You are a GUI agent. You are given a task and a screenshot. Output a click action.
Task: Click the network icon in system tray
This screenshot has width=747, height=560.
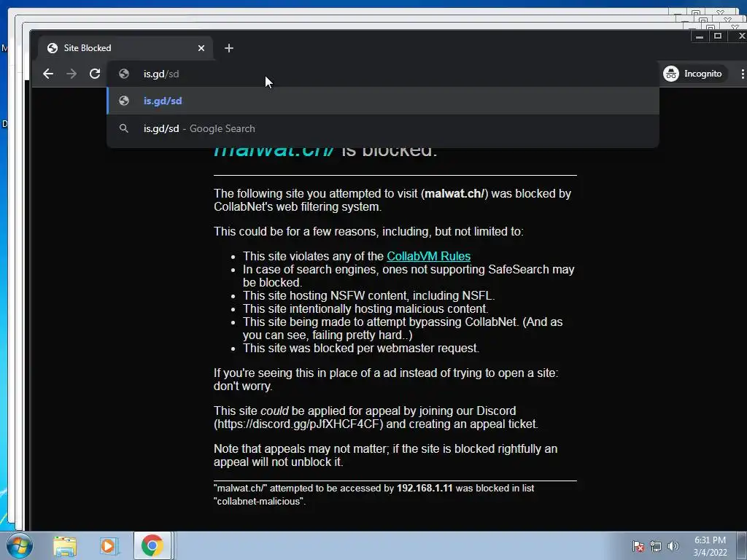coord(656,546)
